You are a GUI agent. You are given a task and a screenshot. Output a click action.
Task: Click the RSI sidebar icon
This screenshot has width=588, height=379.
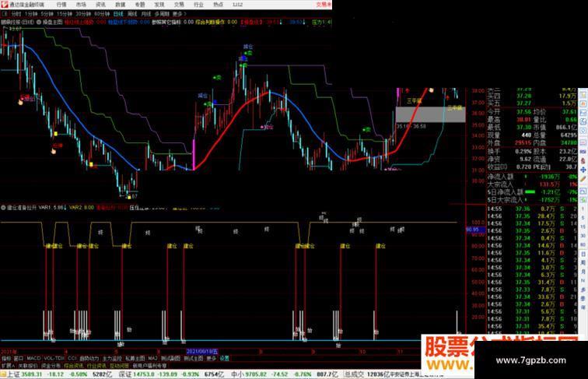583,151
